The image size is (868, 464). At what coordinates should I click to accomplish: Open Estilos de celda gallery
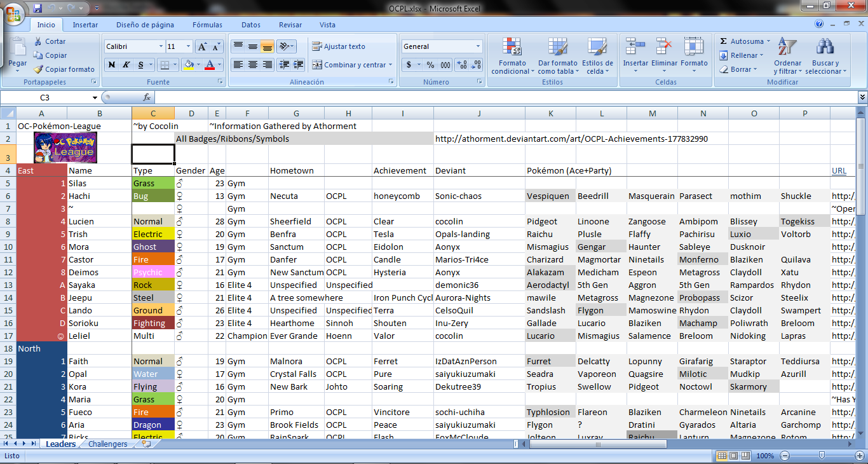pyautogui.click(x=597, y=56)
